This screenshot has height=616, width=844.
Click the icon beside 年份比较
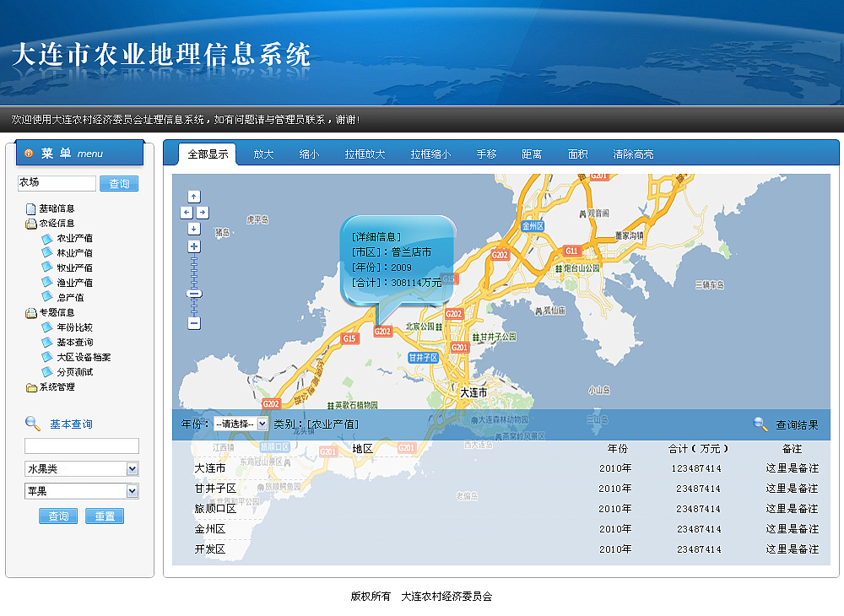tap(47, 327)
